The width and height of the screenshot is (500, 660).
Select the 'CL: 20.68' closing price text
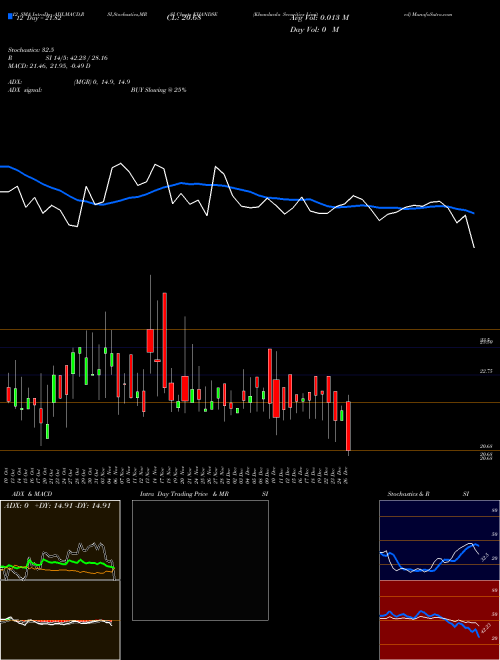click(x=185, y=17)
